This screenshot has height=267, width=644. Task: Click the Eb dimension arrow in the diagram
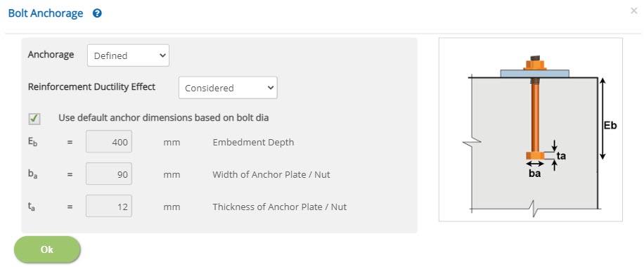(602, 119)
